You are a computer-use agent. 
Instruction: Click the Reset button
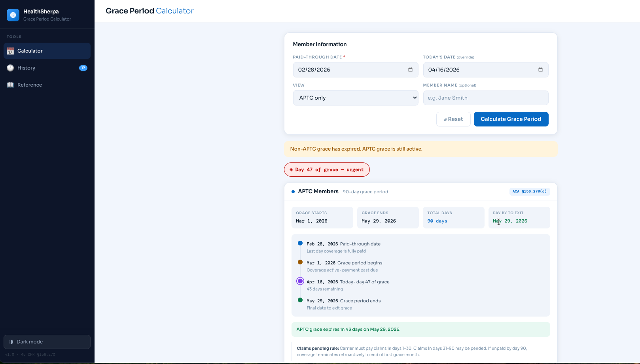[453, 119]
